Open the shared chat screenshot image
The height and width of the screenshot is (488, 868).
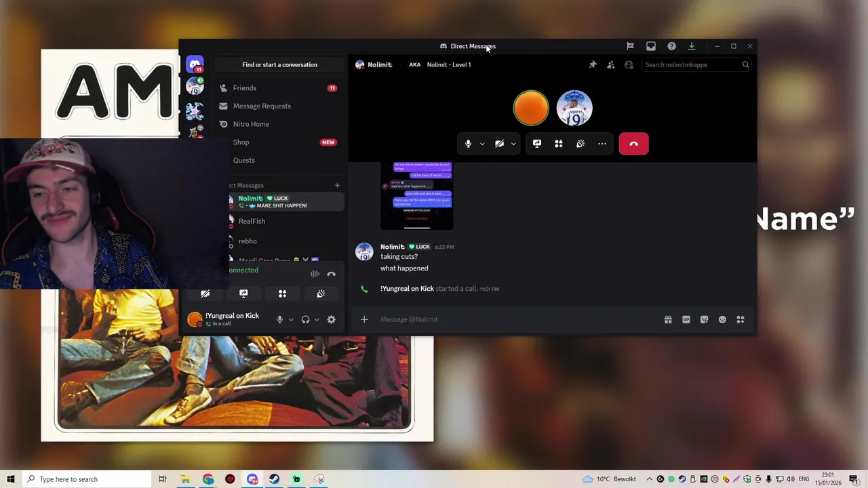[x=417, y=196]
